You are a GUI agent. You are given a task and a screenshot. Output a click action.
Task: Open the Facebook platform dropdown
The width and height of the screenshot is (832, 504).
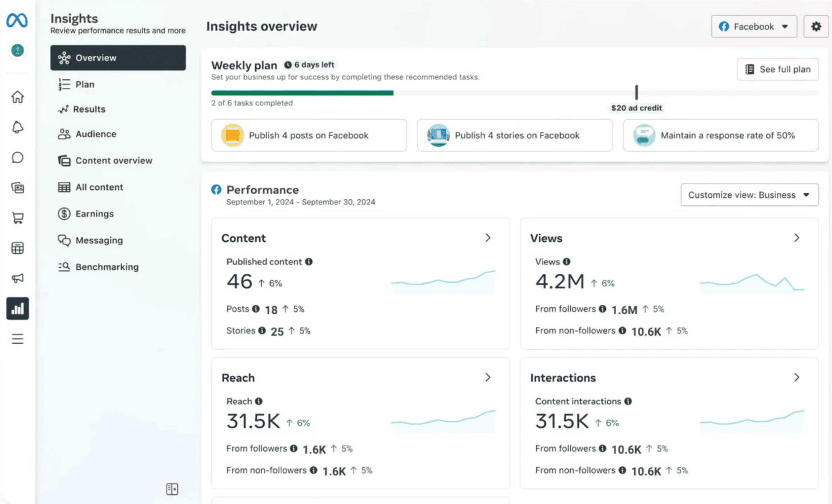[x=754, y=26]
